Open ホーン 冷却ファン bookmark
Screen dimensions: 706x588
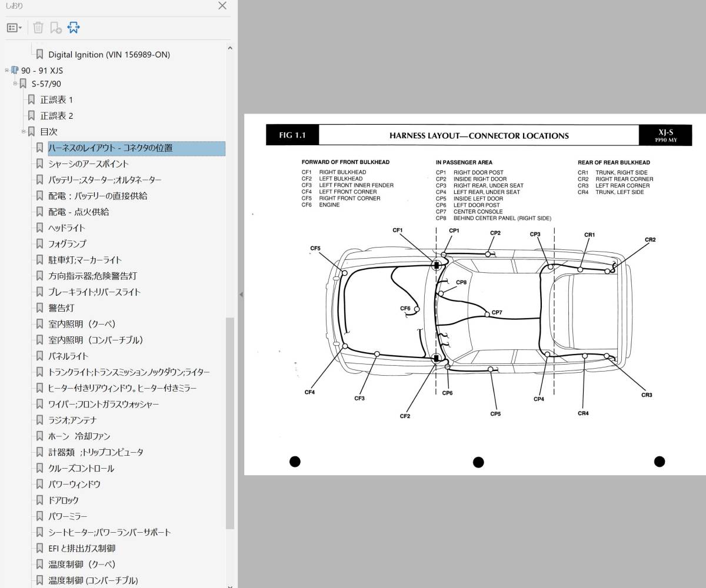pos(79,436)
